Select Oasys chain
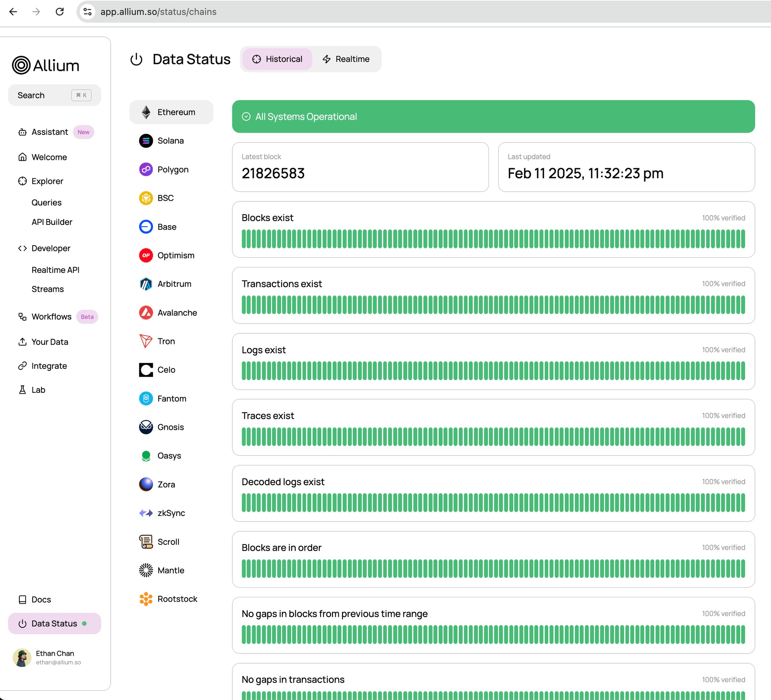The height and width of the screenshot is (700, 771). click(x=171, y=456)
